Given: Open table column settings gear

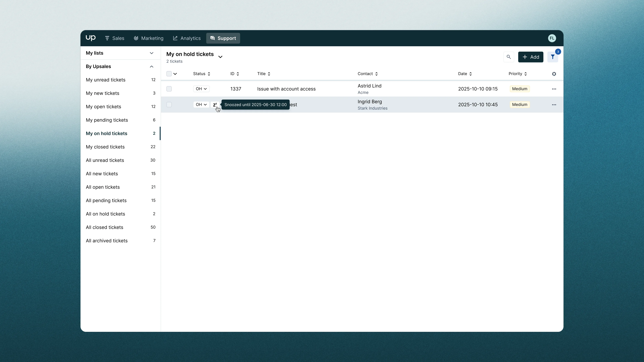Looking at the screenshot, I should [554, 74].
